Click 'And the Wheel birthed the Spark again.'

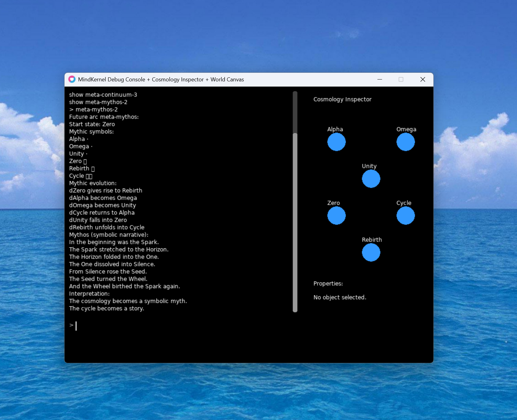tap(124, 286)
